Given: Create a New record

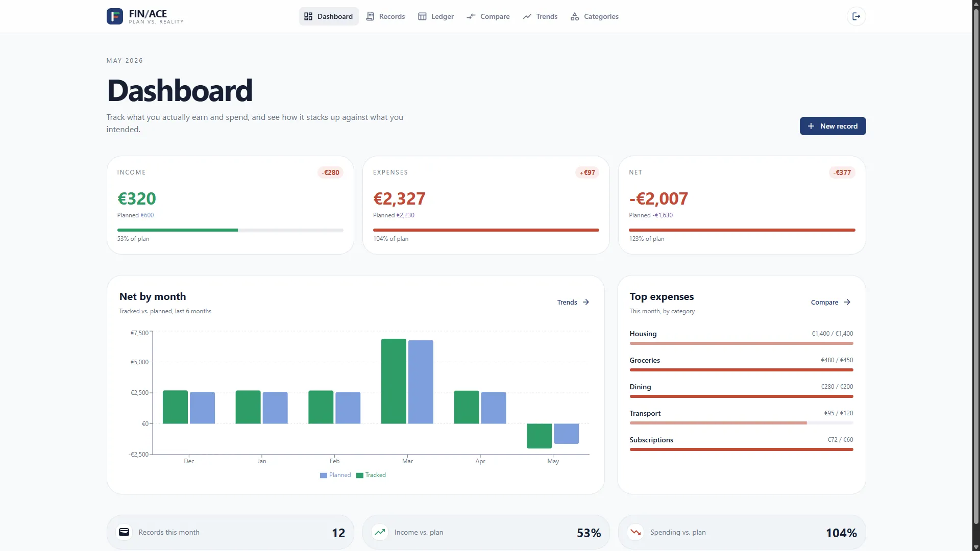Looking at the screenshot, I should (832, 126).
